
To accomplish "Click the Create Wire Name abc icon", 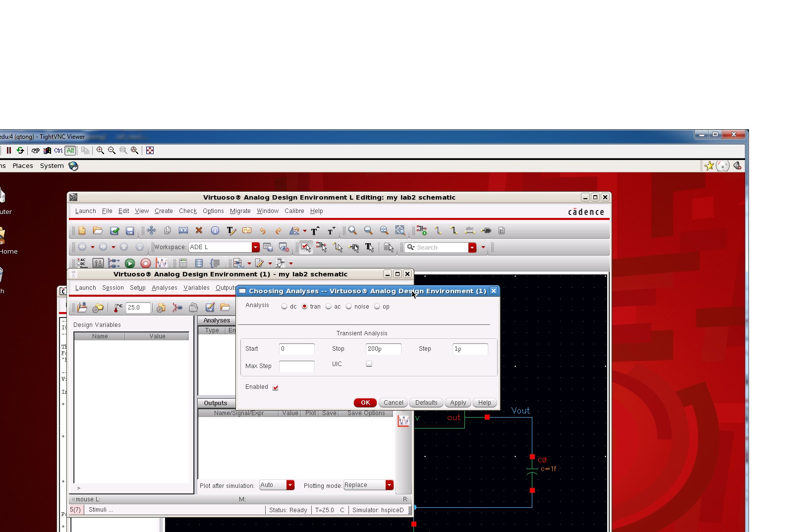I will click(x=470, y=230).
